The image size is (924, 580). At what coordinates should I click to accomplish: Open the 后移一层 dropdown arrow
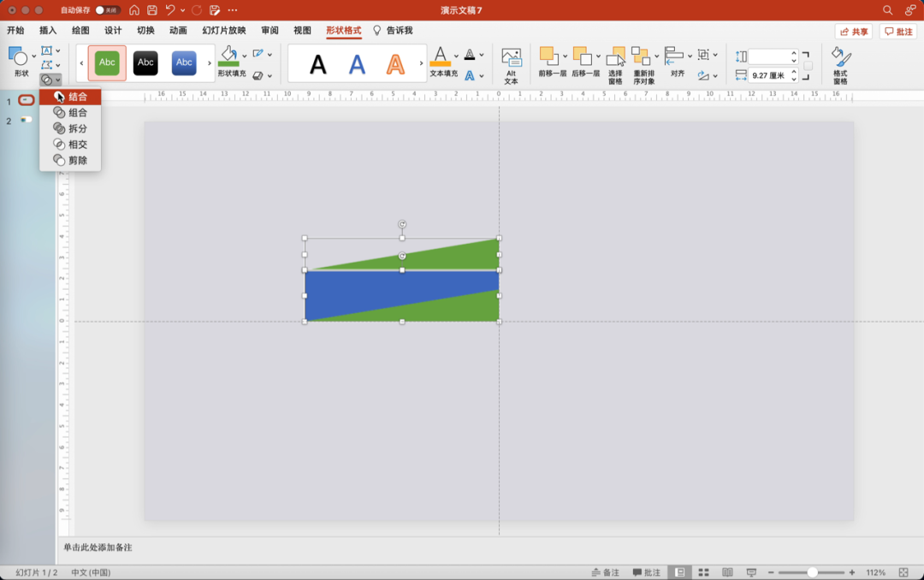click(x=598, y=56)
